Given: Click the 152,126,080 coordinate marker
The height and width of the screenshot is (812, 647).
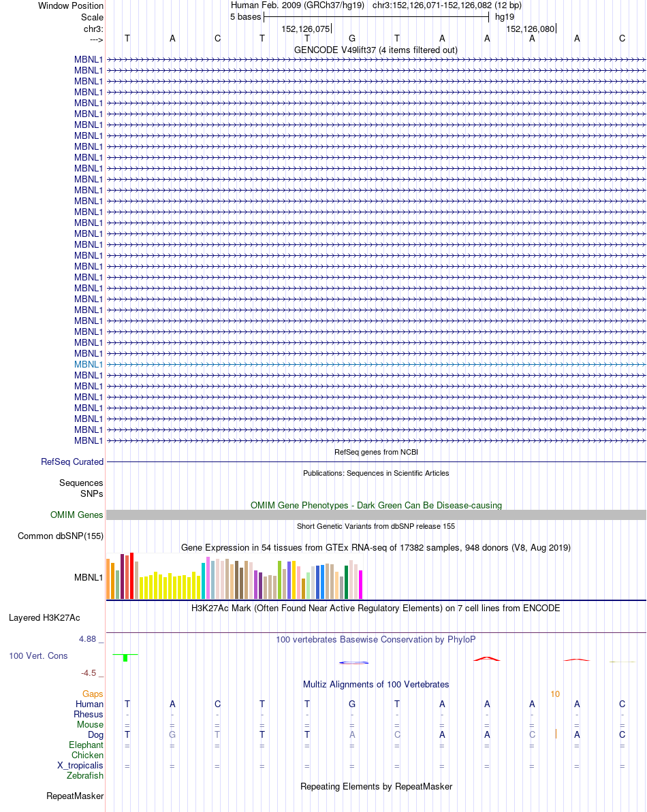Looking at the screenshot, I should click(531, 29).
